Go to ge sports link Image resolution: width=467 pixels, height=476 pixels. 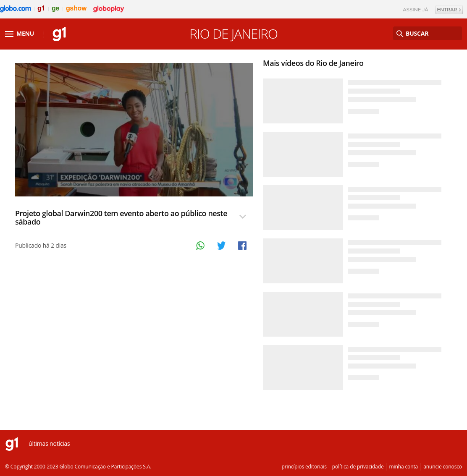55,9
